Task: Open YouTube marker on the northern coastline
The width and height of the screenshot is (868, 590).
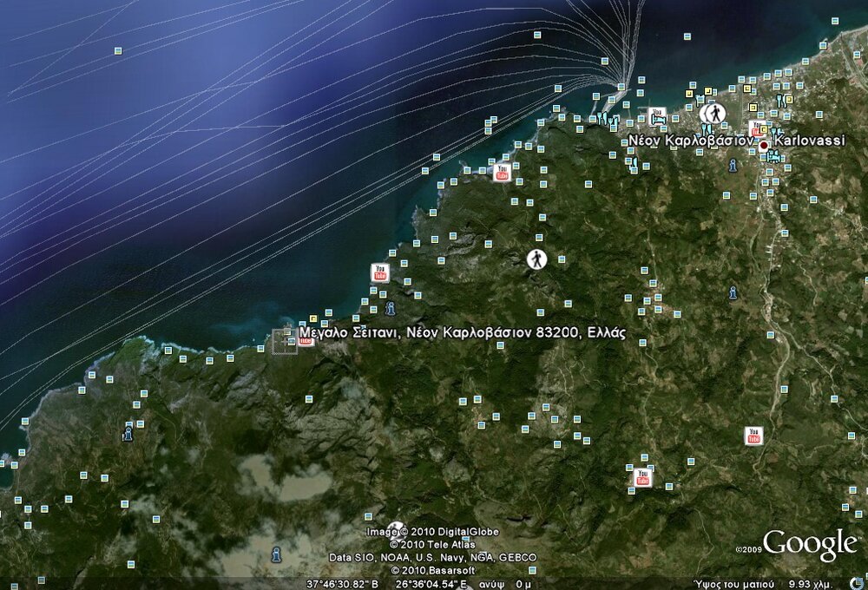Action: tap(502, 172)
